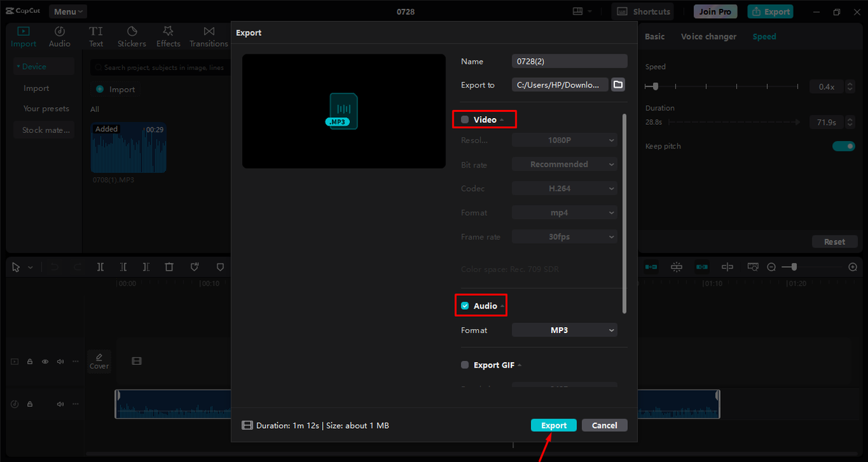This screenshot has height=462, width=868.
Task: Click the AI marker shield icon
Action: [x=195, y=267]
